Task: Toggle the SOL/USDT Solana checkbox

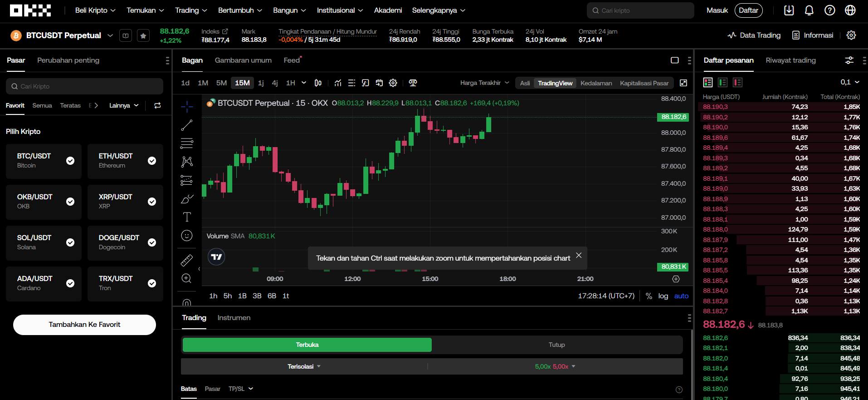Action: [x=70, y=242]
